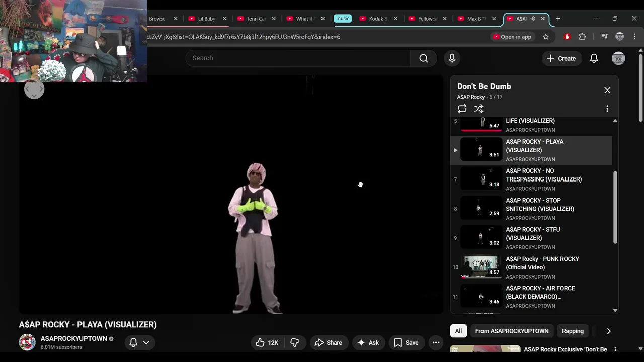Focus the YouTube search field
The image size is (644, 362).
(298, 58)
